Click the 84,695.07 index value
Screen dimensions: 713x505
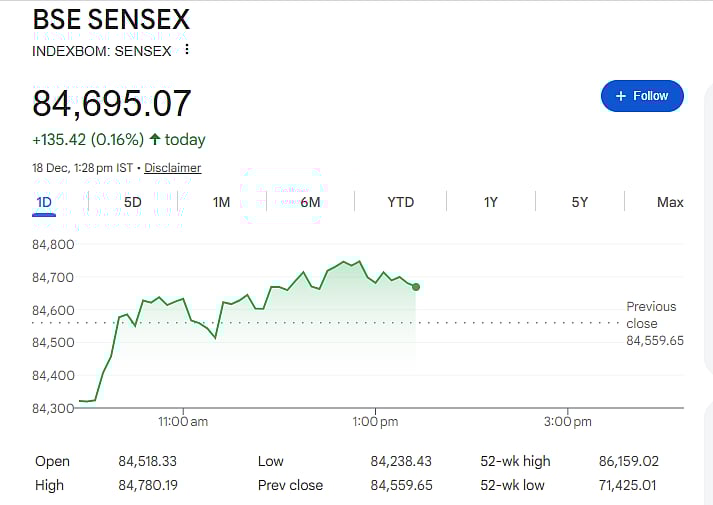112,103
